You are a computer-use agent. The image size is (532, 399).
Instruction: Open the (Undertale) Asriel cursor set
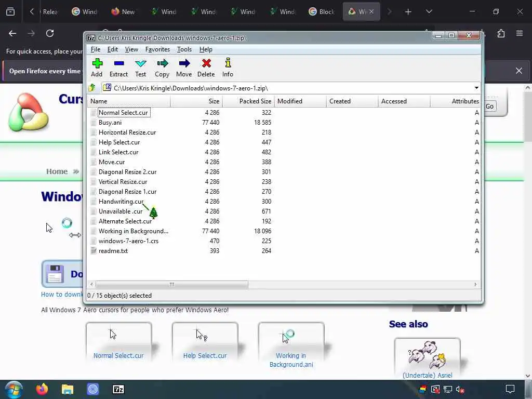[x=427, y=375]
